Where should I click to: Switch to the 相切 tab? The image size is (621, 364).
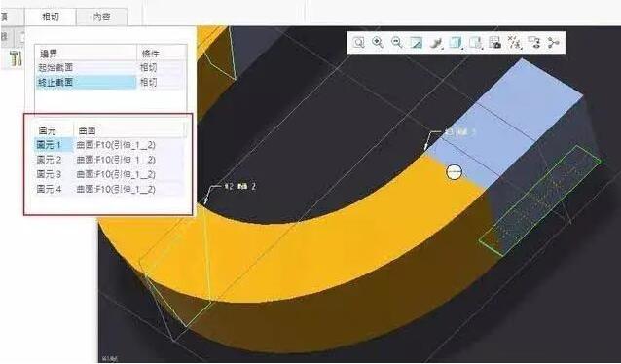(51, 17)
